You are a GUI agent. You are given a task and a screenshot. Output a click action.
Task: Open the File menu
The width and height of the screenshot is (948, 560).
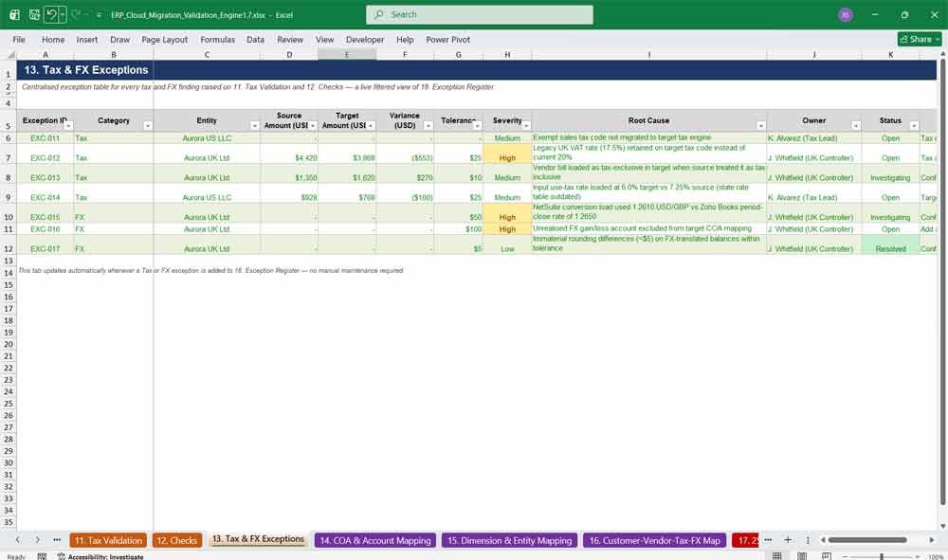(19, 39)
